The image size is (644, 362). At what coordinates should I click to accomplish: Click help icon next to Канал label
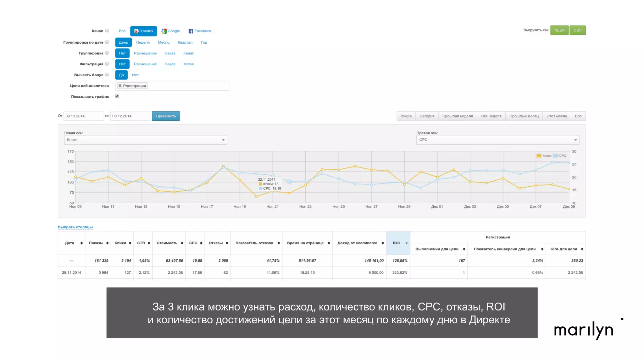(107, 31)
